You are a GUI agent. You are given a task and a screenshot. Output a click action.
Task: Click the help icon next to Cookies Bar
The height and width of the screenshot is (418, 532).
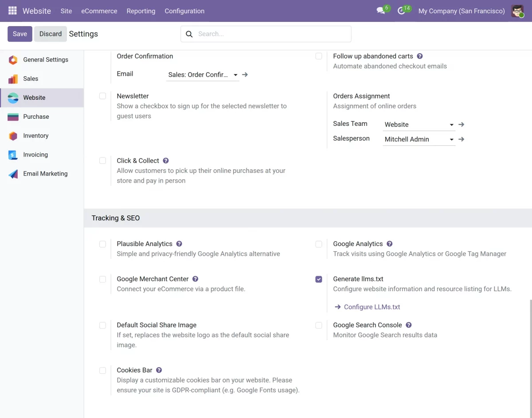159,370
